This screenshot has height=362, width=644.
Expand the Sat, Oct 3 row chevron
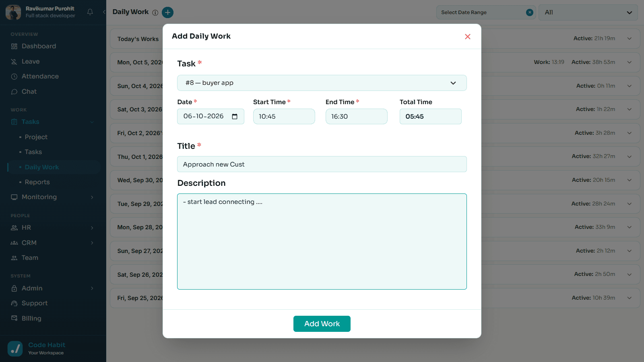(630, 109)
